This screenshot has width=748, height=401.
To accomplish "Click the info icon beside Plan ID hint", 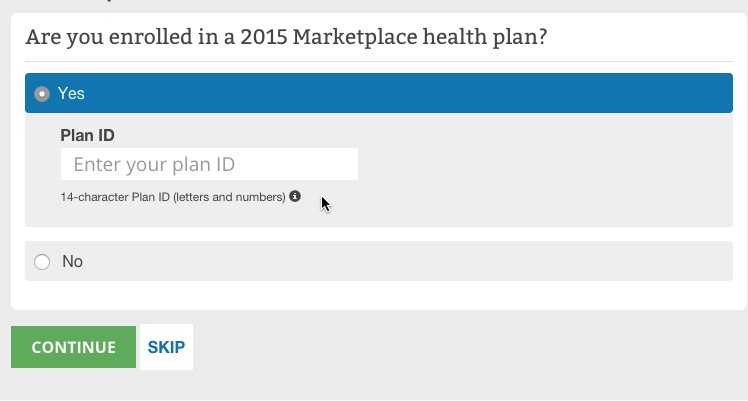I will click(x=295, y=197).
